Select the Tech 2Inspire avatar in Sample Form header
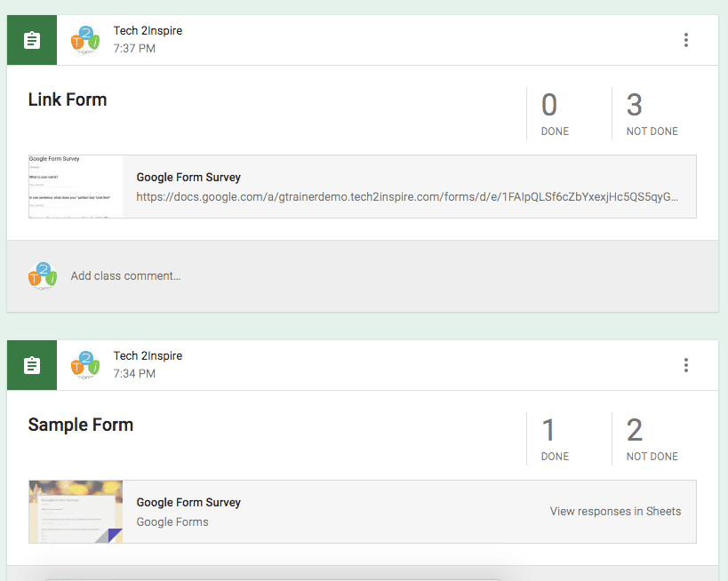Screen dimensions: 728x581 (x=86, y=364)
